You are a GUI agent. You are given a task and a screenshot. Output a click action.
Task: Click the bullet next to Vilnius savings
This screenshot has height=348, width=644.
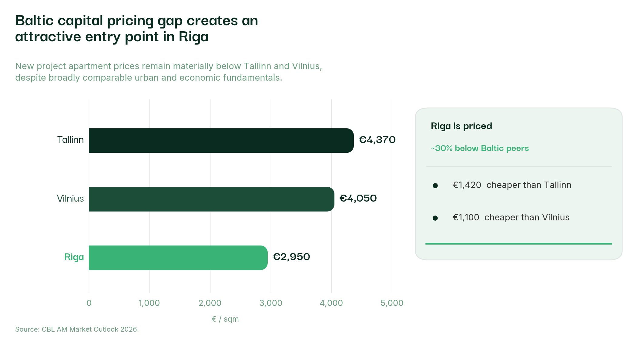(x=435, y=218)
